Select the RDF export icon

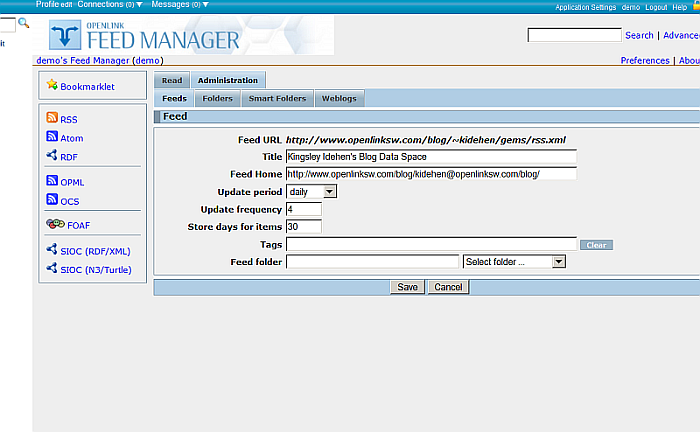click(52, 156)
